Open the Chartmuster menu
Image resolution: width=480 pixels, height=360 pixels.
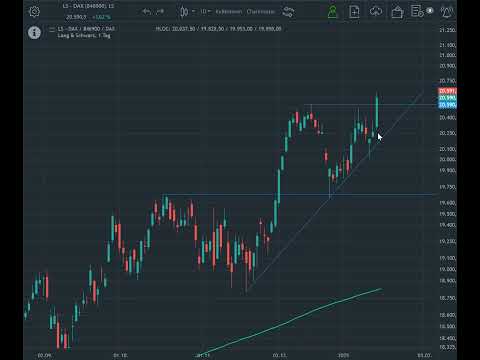click(x=261, y=12)
